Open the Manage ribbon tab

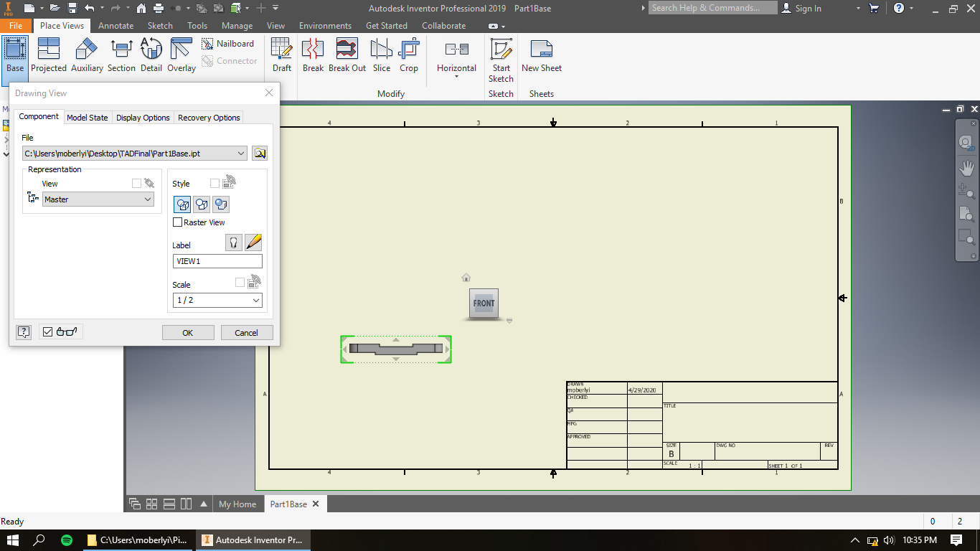[x=237, y=25]
